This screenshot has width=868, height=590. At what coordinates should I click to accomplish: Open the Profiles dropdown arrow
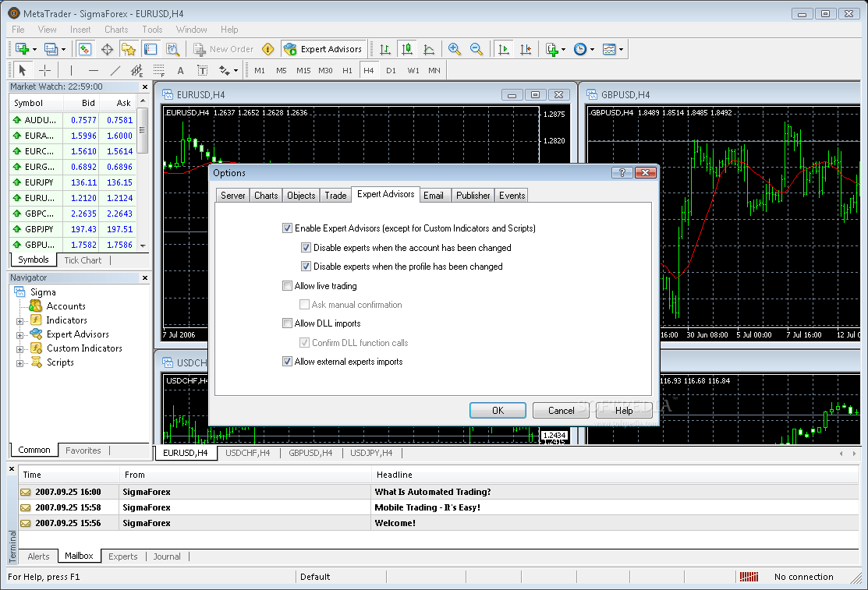(x=63, y=49)
